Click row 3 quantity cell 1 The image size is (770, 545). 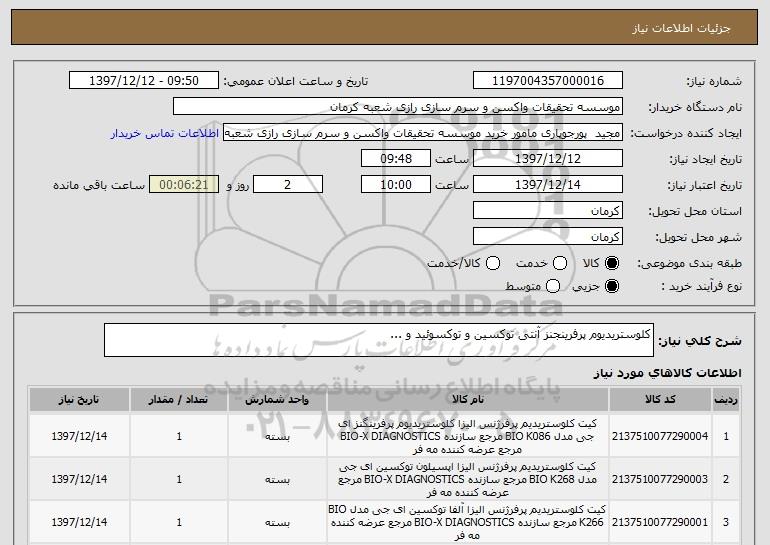[179, 522]
